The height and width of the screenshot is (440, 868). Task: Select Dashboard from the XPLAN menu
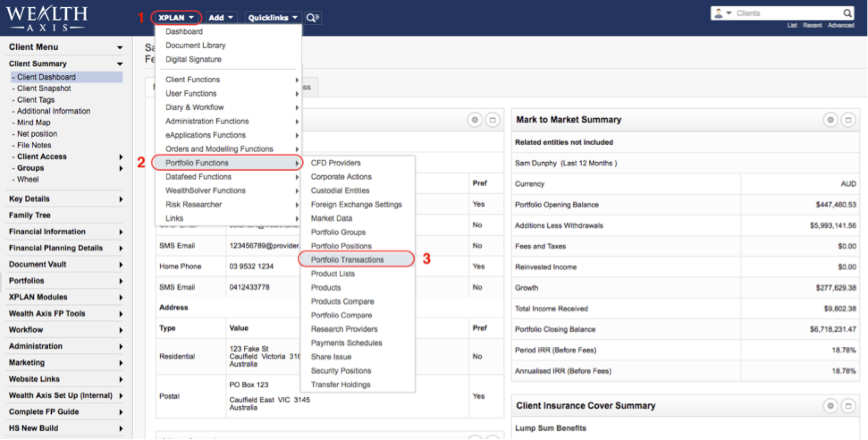[184, 31]
